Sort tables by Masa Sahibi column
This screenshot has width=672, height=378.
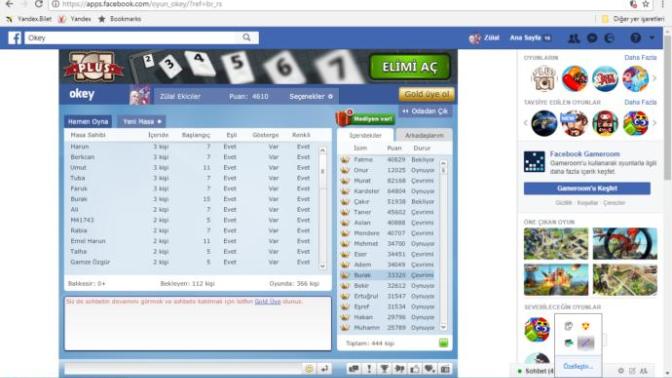pos(88,135)
